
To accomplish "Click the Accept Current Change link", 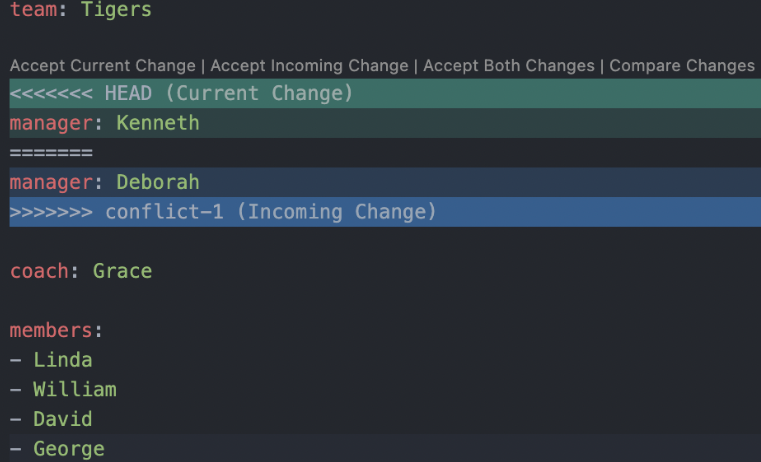I will tap(103, 66).
